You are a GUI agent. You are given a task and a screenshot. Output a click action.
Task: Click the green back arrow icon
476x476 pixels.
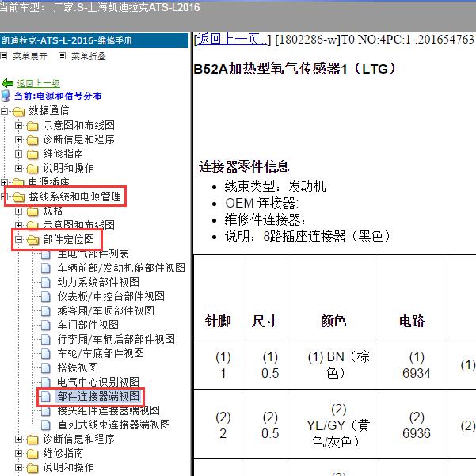point(7,83)
